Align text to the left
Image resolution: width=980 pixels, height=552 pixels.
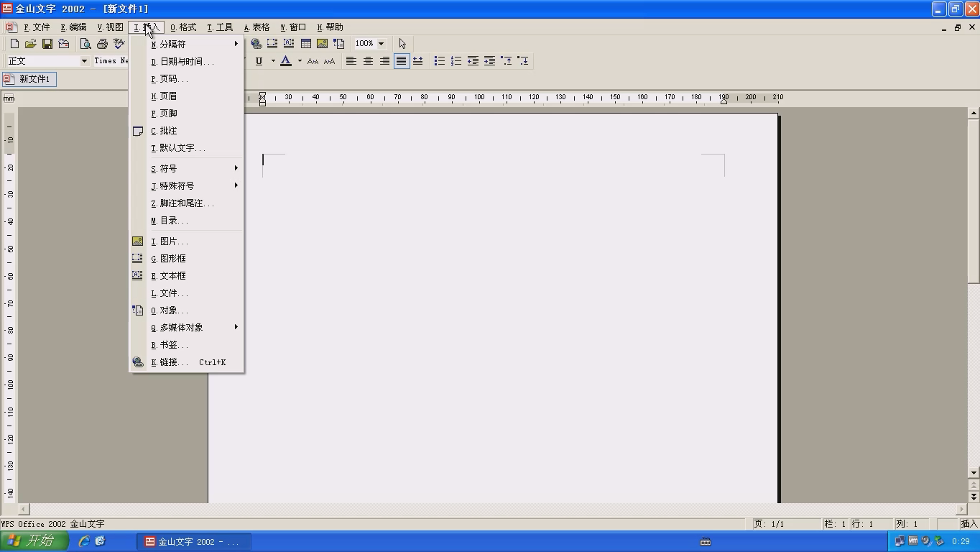point(351,61)
